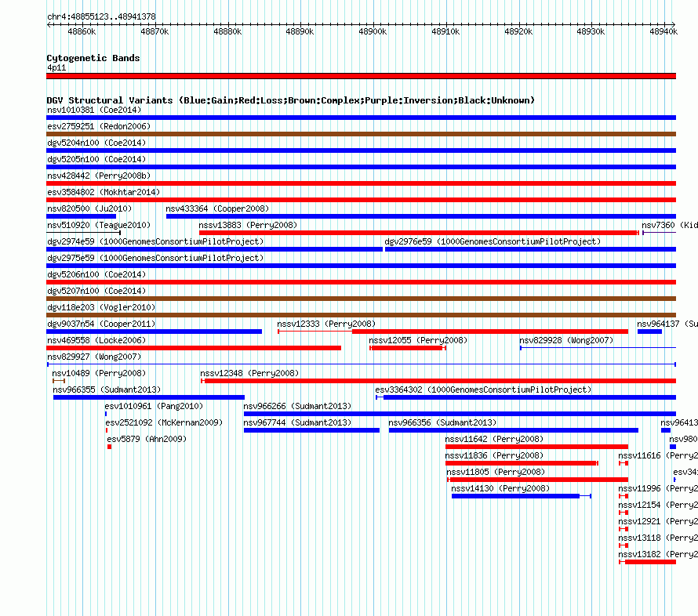Click the esv2521092 (McKernan2009) label

(x=164, y=422)
